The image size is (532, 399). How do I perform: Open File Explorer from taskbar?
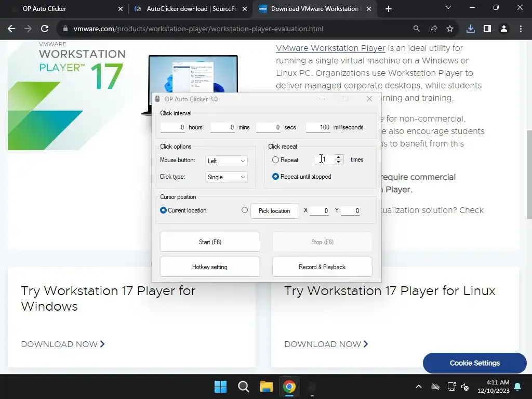[267, 387]
